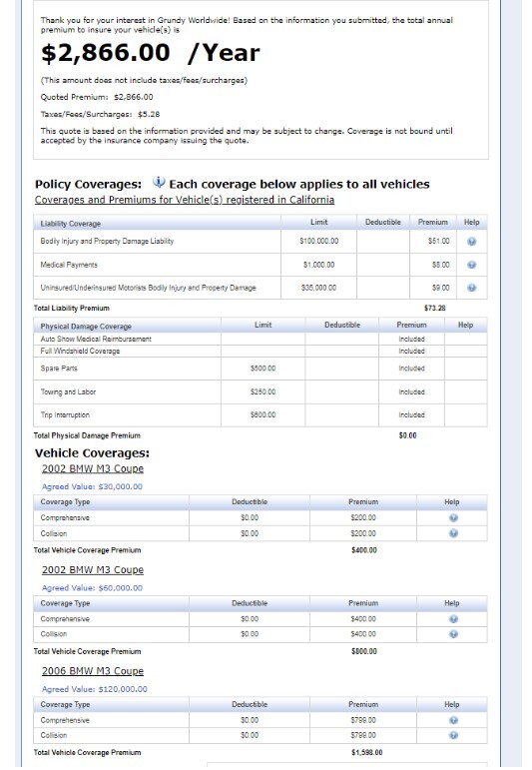Click the $1,598.00 Total Vehicle Coverage Premium

(367, 753)
